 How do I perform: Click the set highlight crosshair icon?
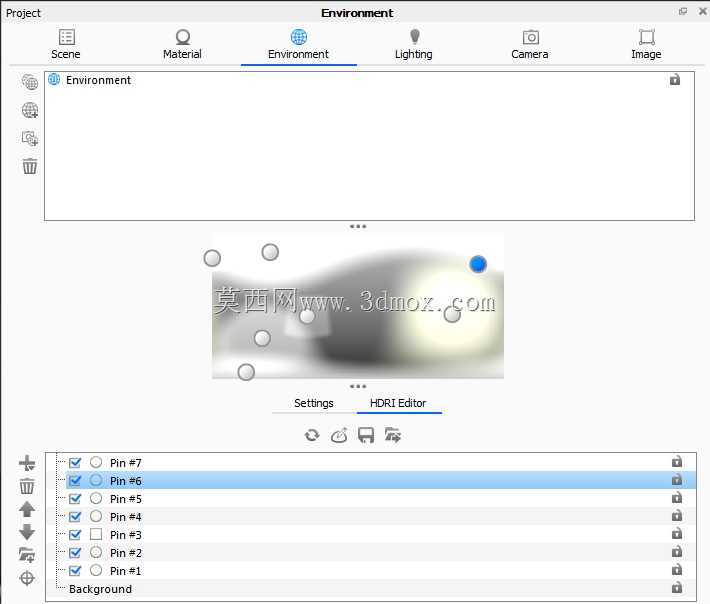pyautogui.click(x=27, y=578)
